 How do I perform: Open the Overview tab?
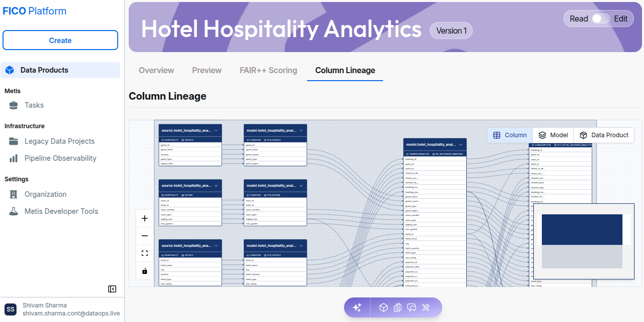[156, 71]
